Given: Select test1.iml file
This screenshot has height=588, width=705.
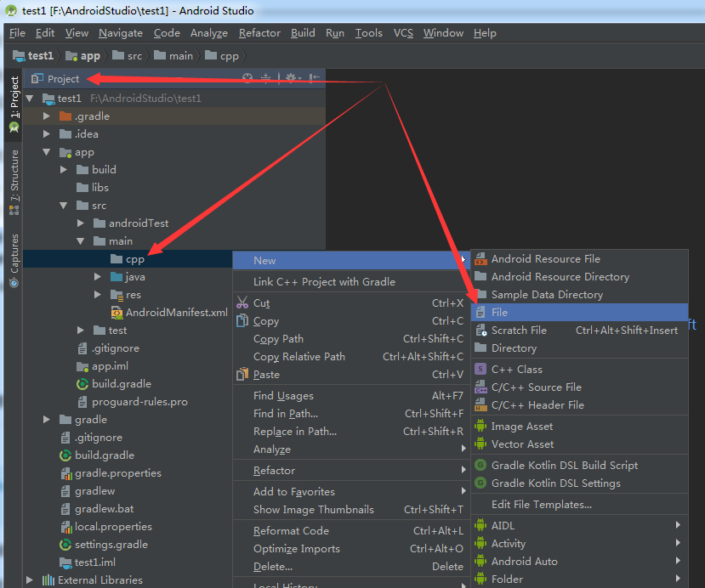Looking at the screenshot, I should click(88, 562).
